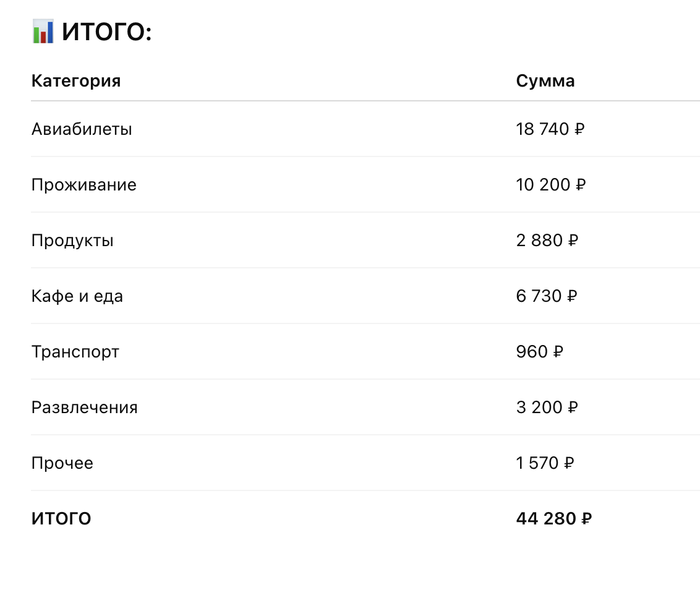This screenshot has height=590, width=700.
Task: Select the Авиабилеты category cell
Action: (x=82, y=129)
